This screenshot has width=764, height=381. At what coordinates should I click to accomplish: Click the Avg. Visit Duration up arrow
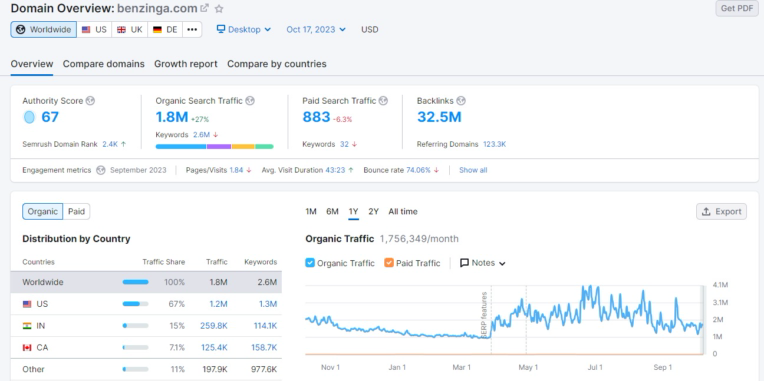coord(351,170)
